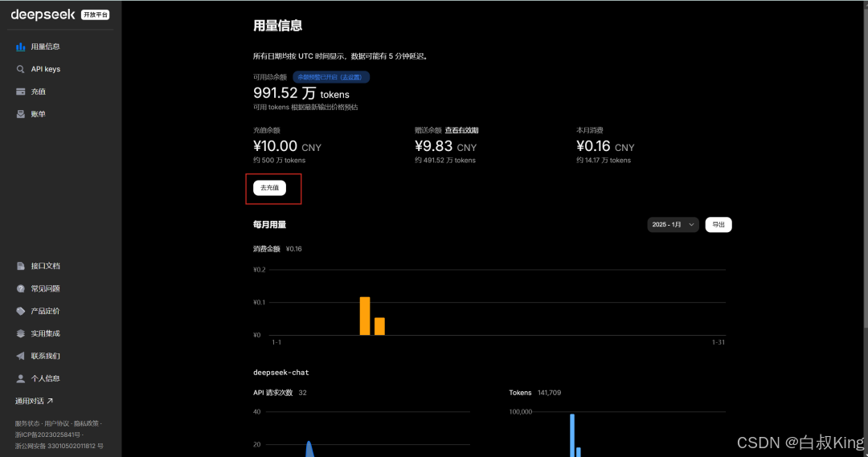
Task: Click the 991.52 万 tokens balance
Action: (301, 93)
